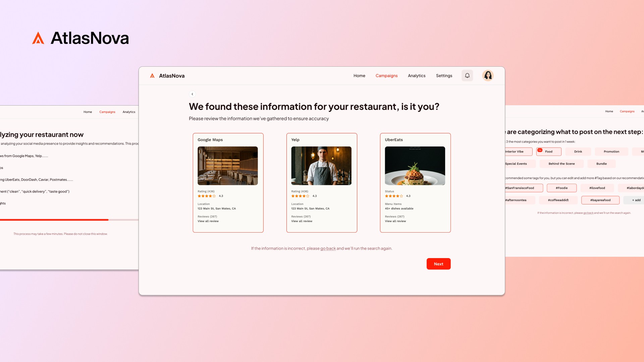
Task: Open the user profile avatar
Action: 488,76
